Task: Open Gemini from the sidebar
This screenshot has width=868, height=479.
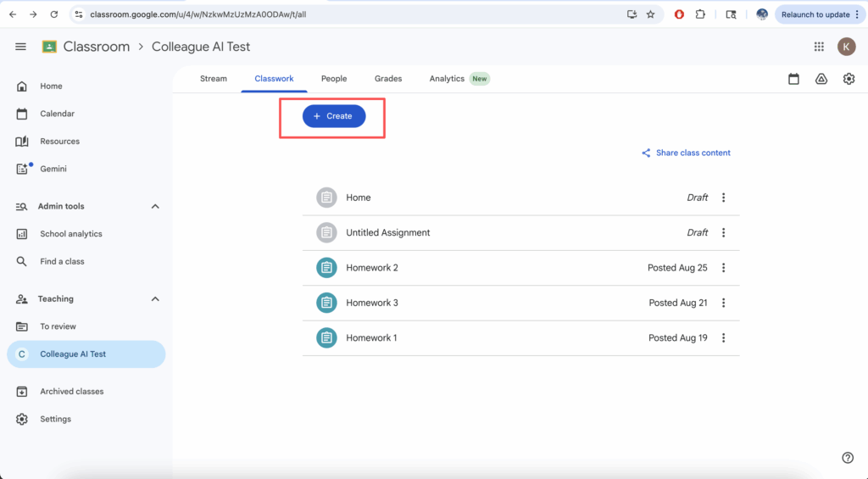Action: pyautogui.click(x=53, y=169)
